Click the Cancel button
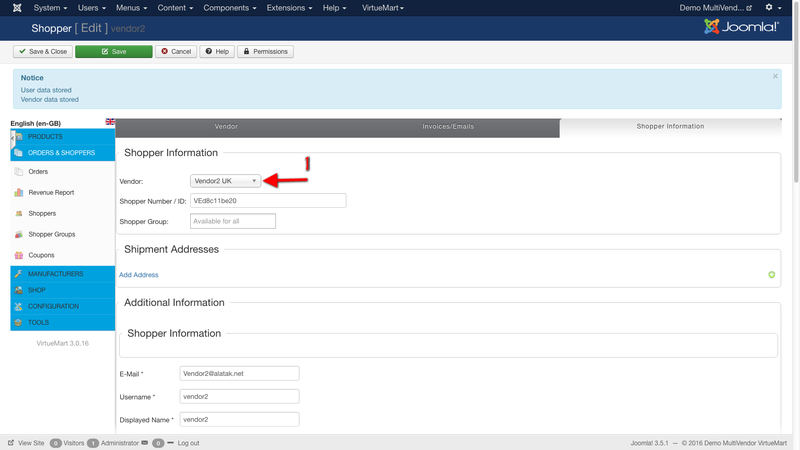800x450 pixels. [176, 52]
